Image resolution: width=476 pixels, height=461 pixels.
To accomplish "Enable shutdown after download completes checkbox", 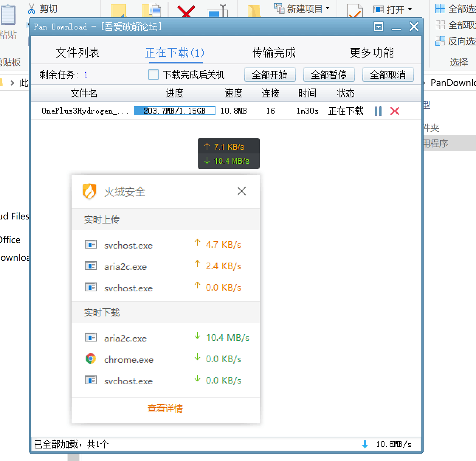I will [x=154, y=74].
